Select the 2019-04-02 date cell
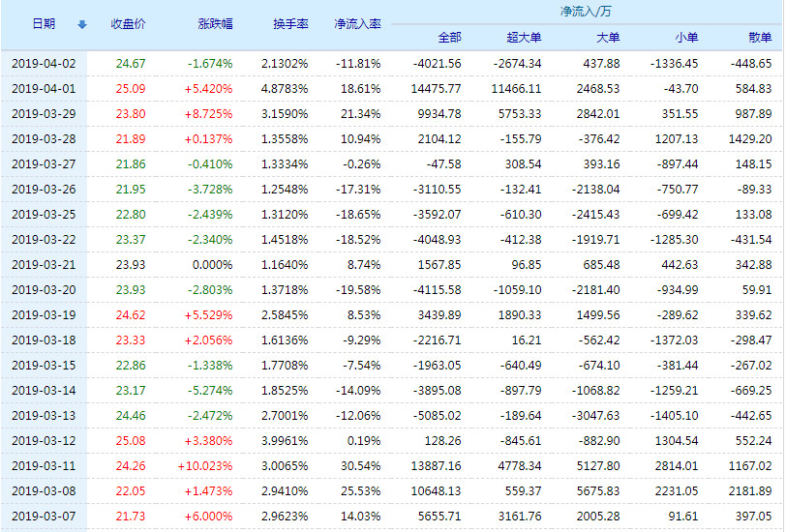The height and width of the screenshot is (532, 786). [x=44, y=63]
